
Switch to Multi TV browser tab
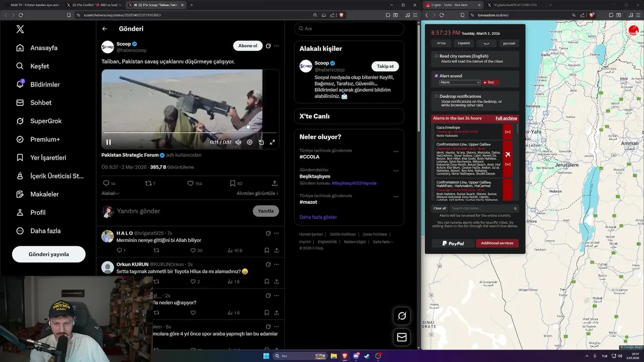pos(32,5)
